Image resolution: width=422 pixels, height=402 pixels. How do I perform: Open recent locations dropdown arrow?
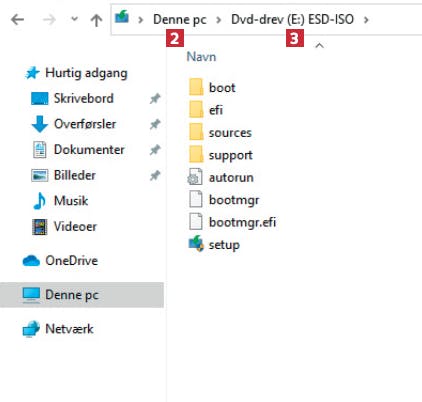coord(74,19)
